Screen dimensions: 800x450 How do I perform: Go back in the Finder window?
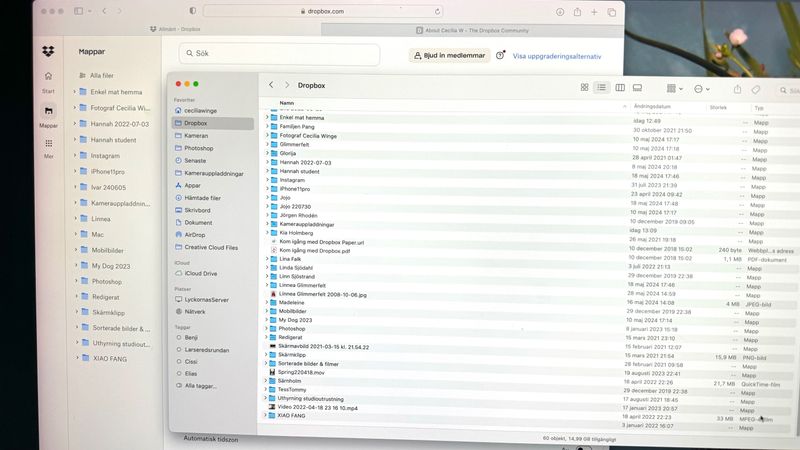[x=271, y=85]
